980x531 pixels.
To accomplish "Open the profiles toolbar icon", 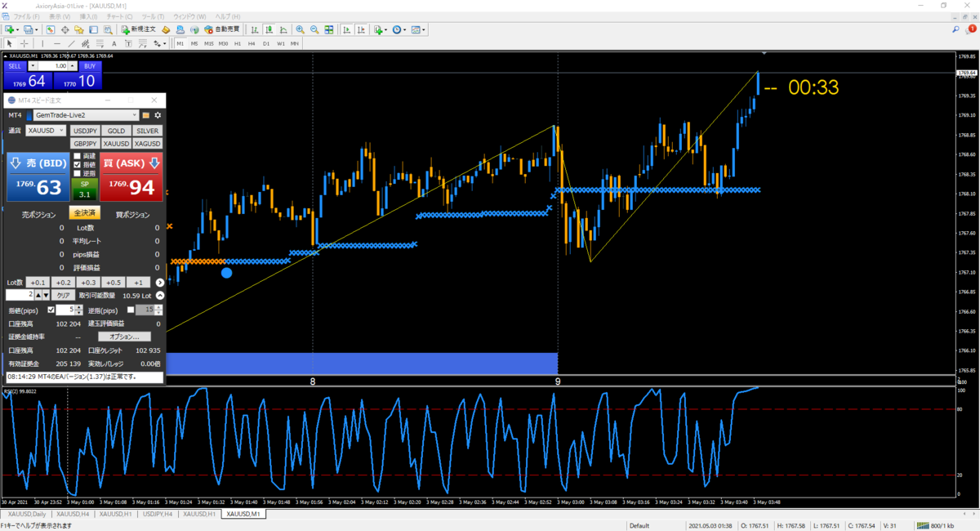I will point(28,29).
